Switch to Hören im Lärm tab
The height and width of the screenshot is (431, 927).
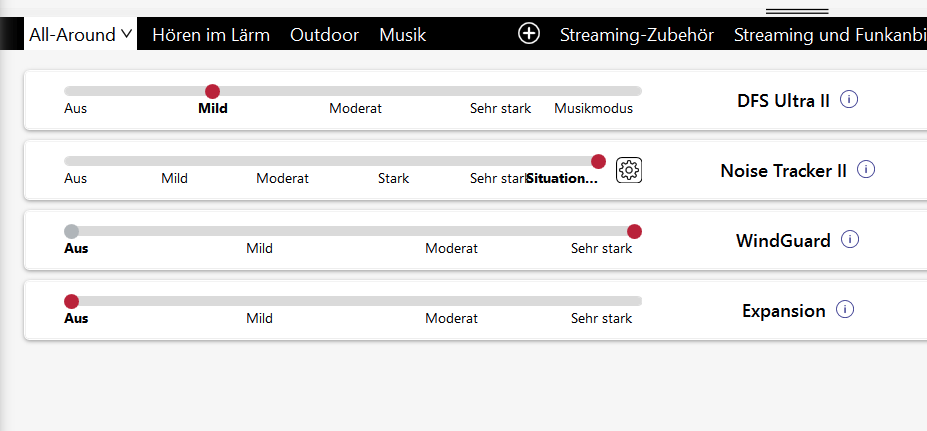point(211,35)
